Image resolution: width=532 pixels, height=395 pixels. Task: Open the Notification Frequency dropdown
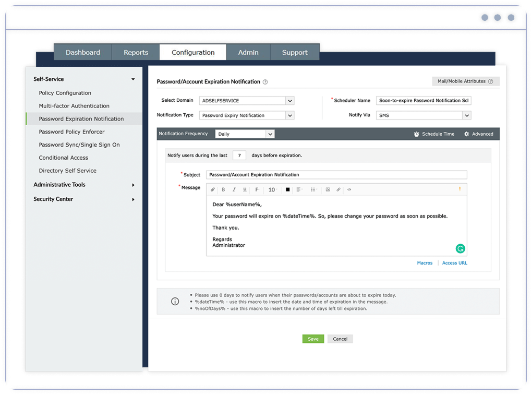pos(270,134)
